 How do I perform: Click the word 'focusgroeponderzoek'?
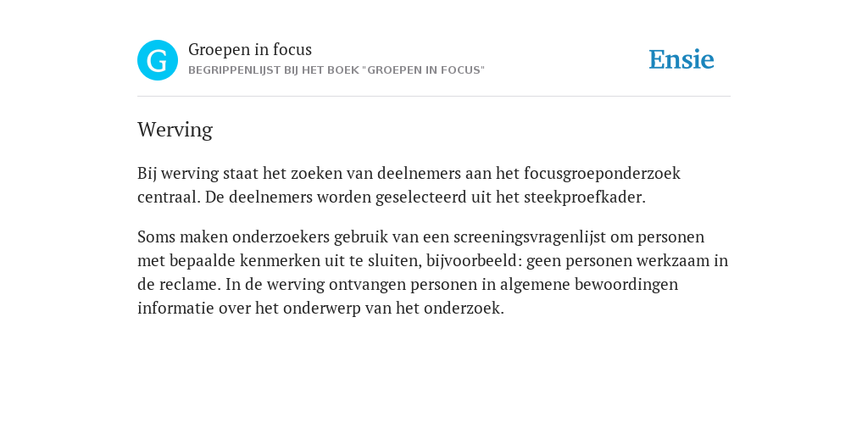pos(603,174)
